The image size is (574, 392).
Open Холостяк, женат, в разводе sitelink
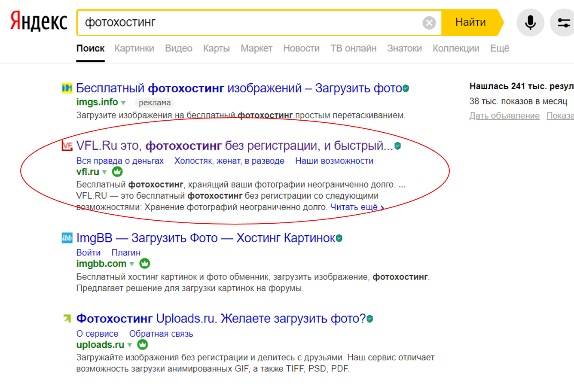click(229, 161)
